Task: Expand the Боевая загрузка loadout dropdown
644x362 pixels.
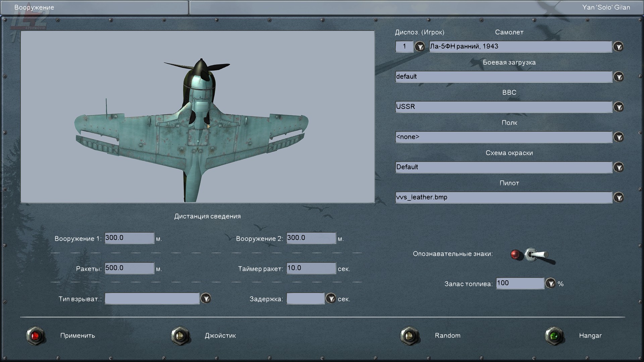Action: 619,77
